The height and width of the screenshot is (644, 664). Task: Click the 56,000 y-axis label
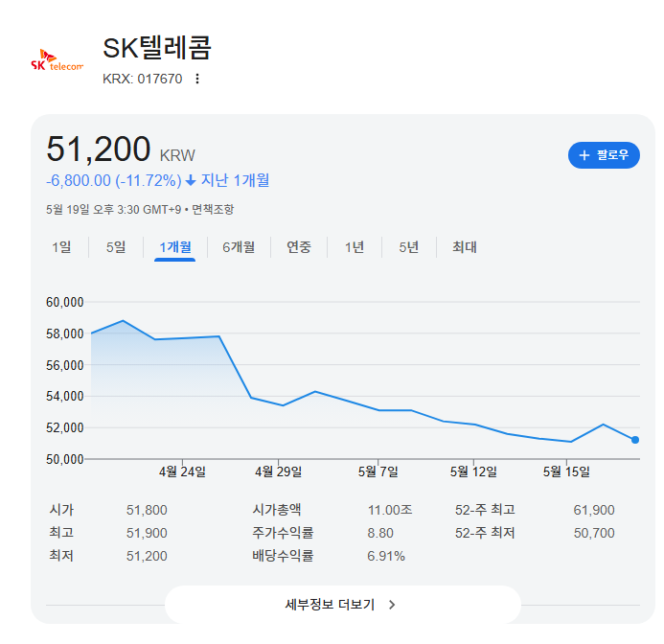(65, 365)
